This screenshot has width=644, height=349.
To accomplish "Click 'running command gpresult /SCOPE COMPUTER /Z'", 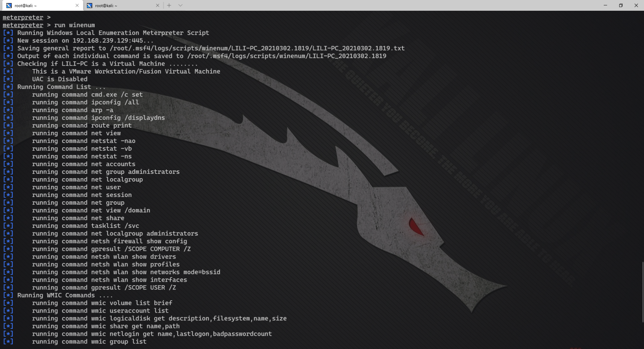I will point(111,249).
